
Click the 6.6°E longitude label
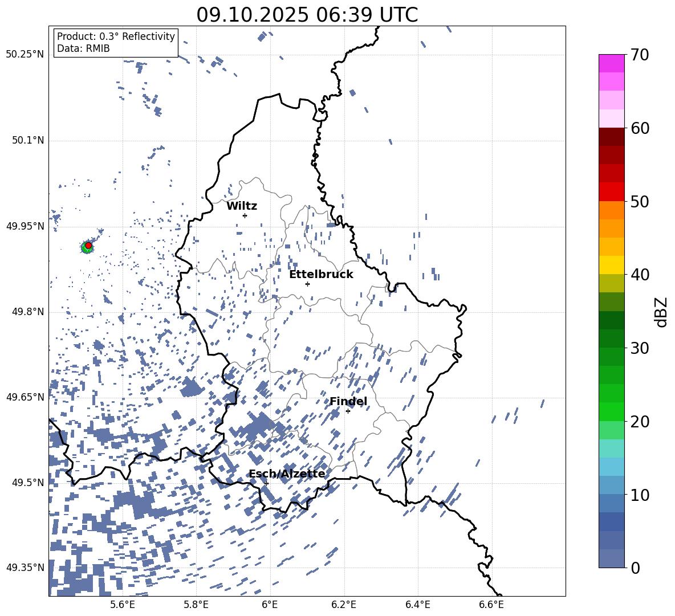491,605
